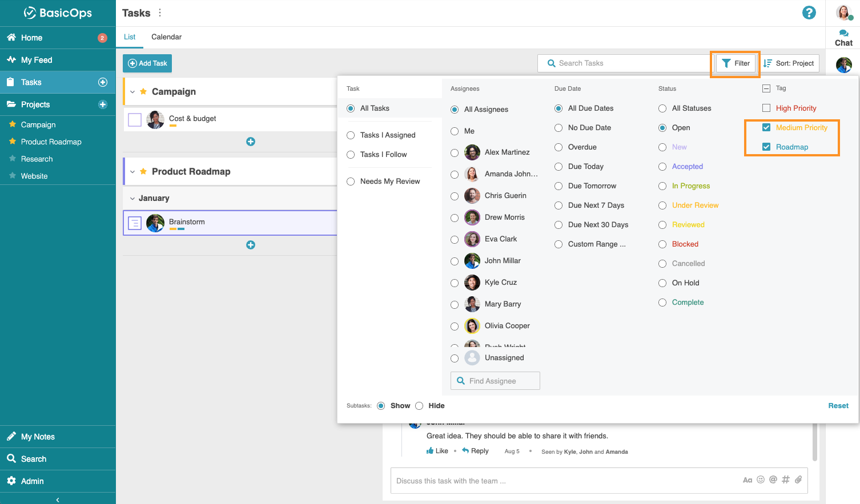Screen dimensions: 860x504
Task: Click the plus icon next to Projects
Action: (x=103, y=104)
